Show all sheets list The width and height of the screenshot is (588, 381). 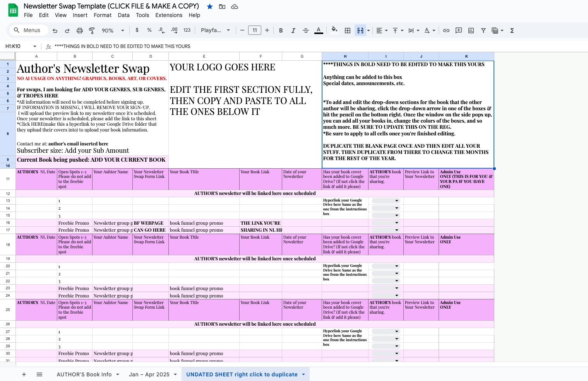tap(39, 374)
